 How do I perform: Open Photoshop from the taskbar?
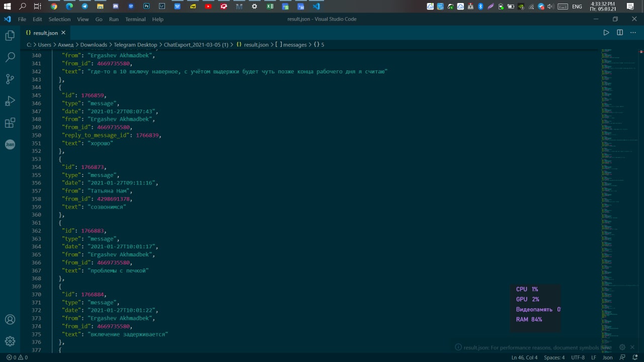point(146,7)
